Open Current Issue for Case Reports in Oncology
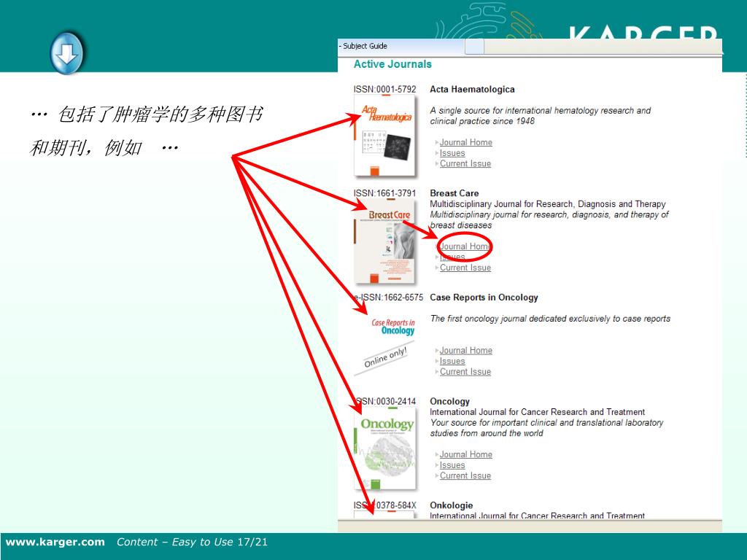Image resolution: width=747 pixels, height=560 pixels. [465, 371]
